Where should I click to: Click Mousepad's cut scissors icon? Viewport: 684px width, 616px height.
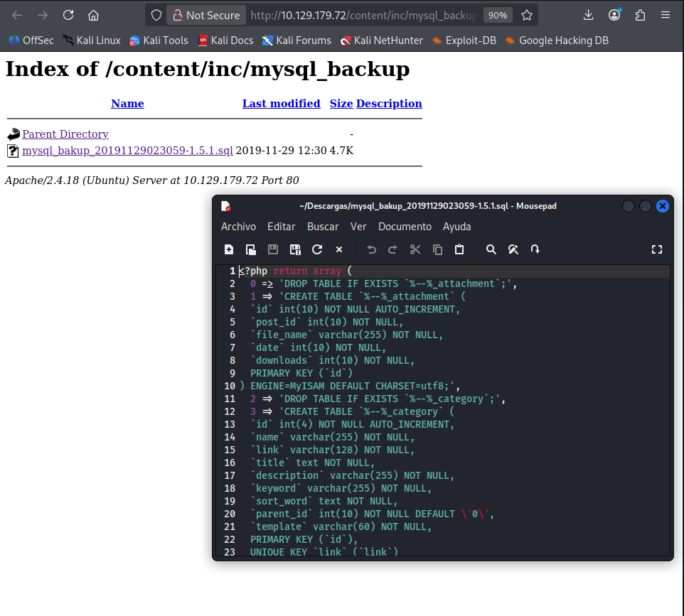(415, 249)
